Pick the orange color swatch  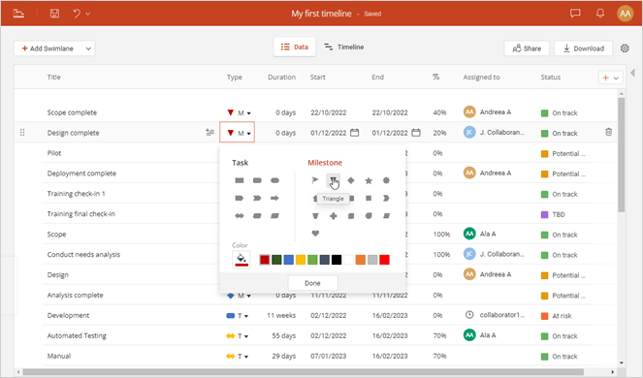point(360,260)
